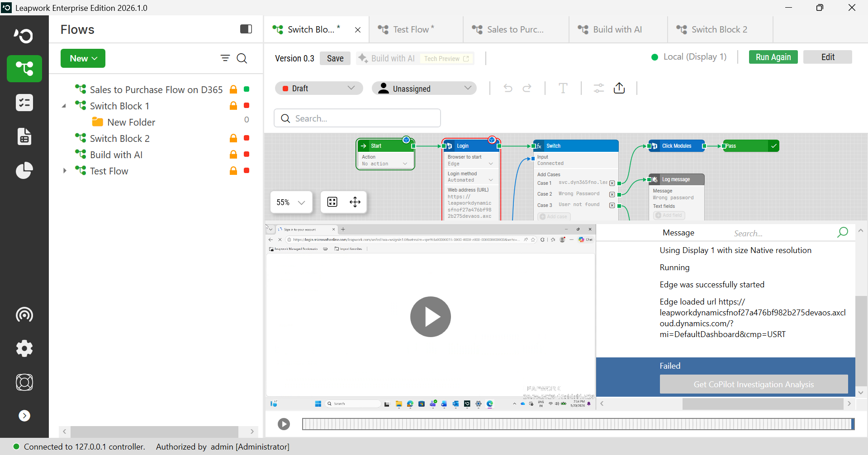This screenshot has width=868, height=455.
Task: Select the Sales to Purchase Flow on D365 item
Action: 156,89
